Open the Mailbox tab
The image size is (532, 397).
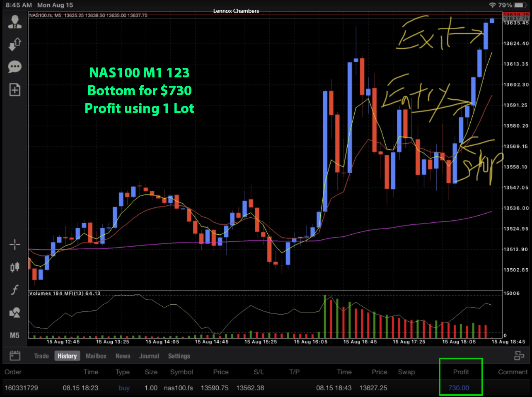pyautogui.click(x=96, y=356)
